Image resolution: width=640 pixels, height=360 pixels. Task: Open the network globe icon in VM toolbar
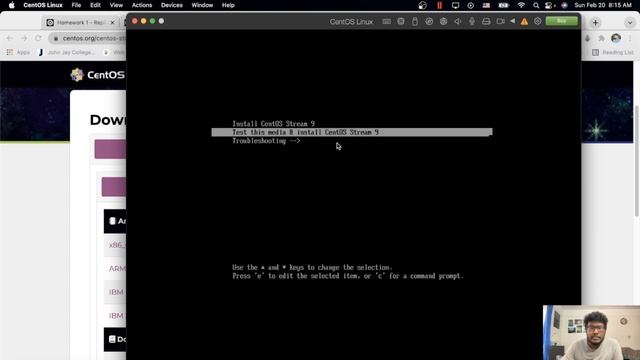[443, 21]
